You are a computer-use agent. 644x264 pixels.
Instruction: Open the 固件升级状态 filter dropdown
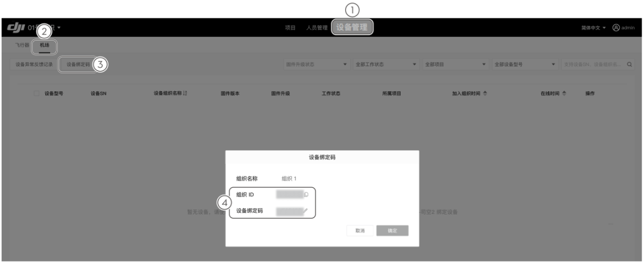click(x=317, y=64)
